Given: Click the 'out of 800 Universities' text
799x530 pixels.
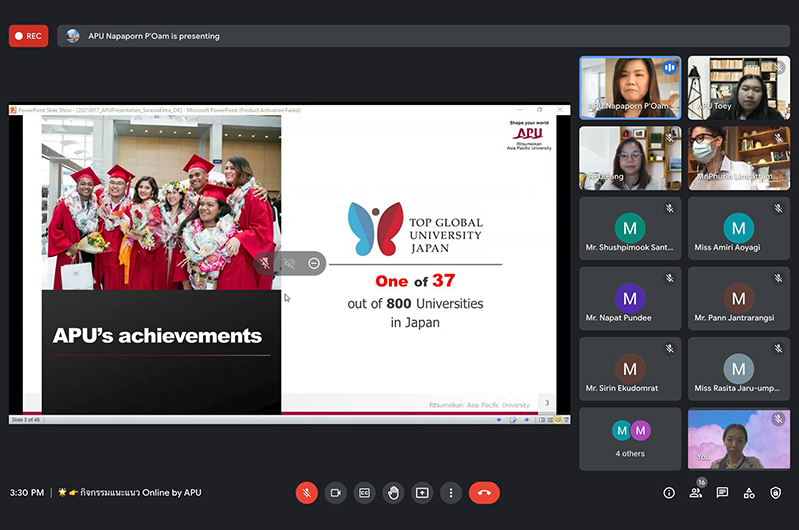Looking at the screenshot, I should [415, 304].
